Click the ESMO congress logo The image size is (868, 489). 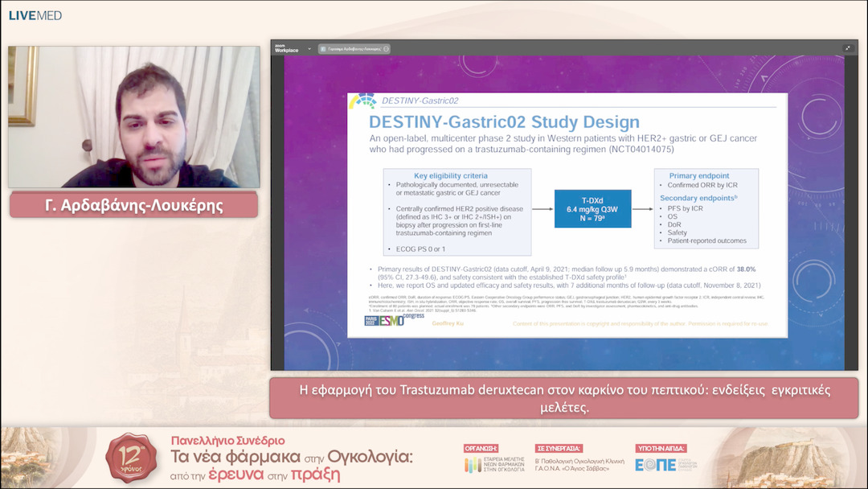point(394,322)
